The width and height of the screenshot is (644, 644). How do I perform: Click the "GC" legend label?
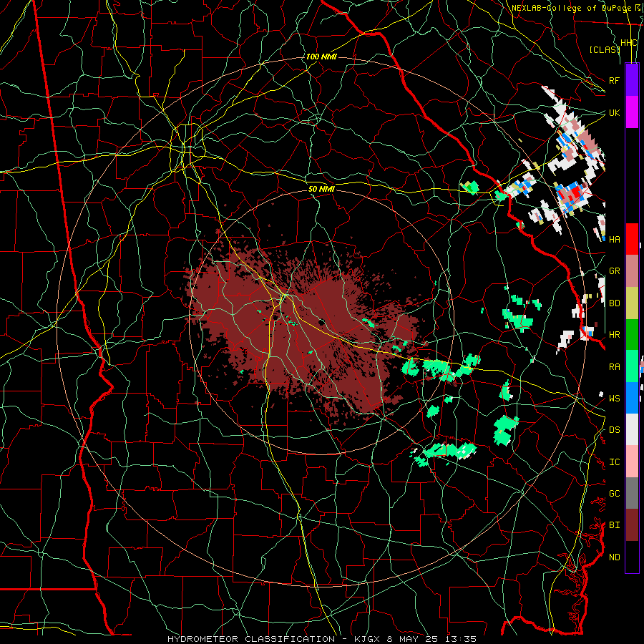pos(614,494)
